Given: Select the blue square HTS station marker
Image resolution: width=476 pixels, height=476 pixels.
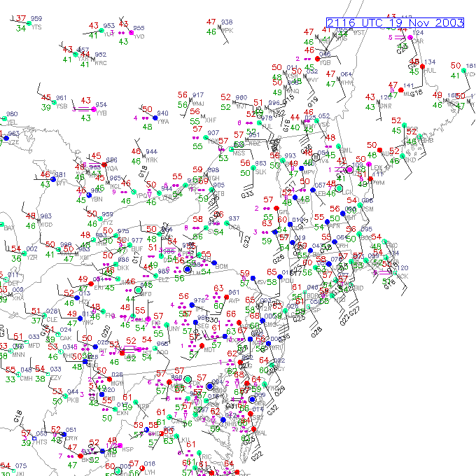Looking at the screenshot, I should [34, 438].
